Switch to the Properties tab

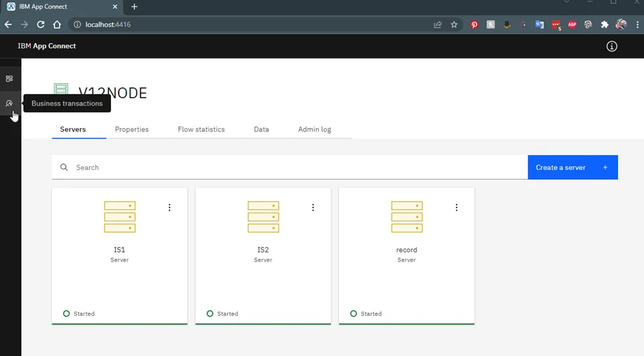coord(132,129)
